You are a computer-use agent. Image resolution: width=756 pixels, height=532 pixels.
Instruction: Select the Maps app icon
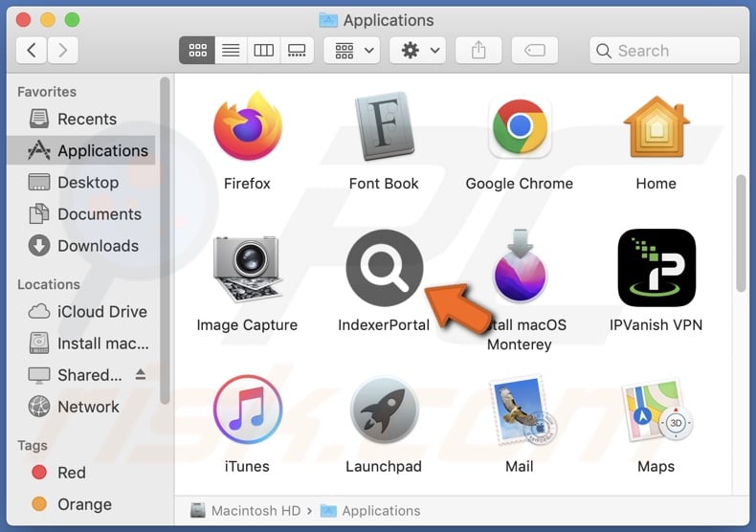(x=656, y=410)
